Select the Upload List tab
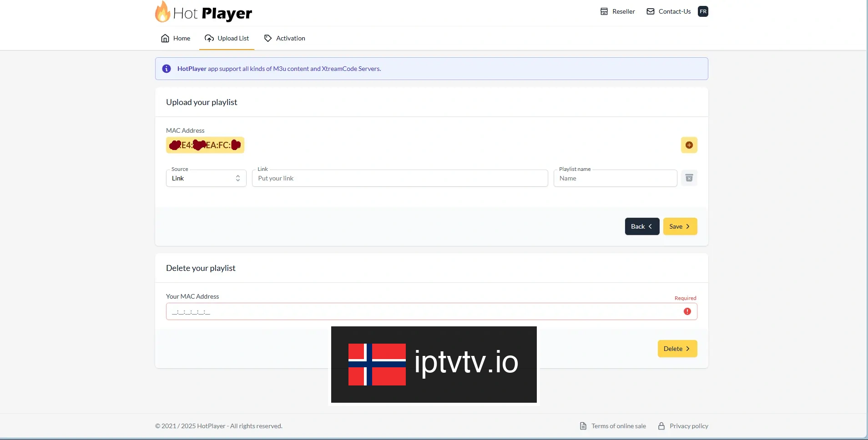 click(227, 38)
